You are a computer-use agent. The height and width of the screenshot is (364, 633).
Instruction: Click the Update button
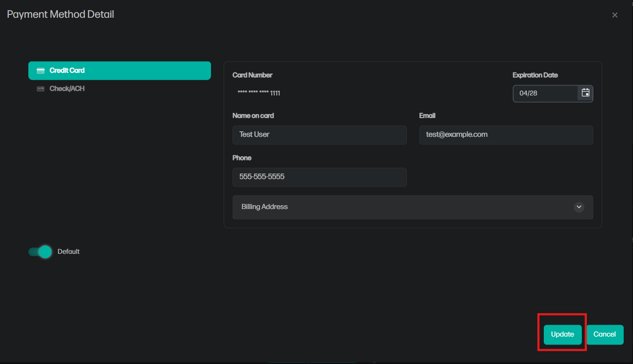562,334
